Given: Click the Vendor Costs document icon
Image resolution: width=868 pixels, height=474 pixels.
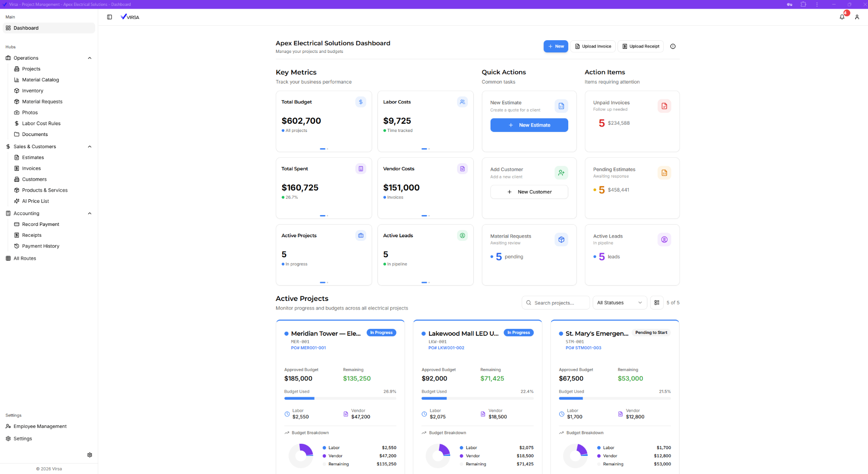Looking at the screenshot, I should pyautogui.click(x=462, y=169).
